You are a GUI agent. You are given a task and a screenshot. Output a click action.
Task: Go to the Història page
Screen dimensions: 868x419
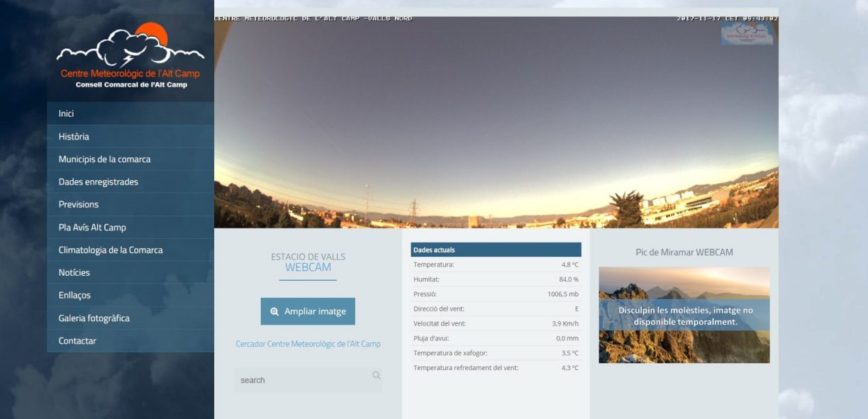74,137
